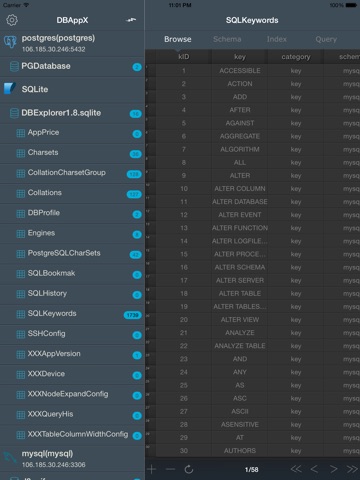This screenshot has height=480, width=360.
Task: Jump to the last page
Action: point(352,469)
